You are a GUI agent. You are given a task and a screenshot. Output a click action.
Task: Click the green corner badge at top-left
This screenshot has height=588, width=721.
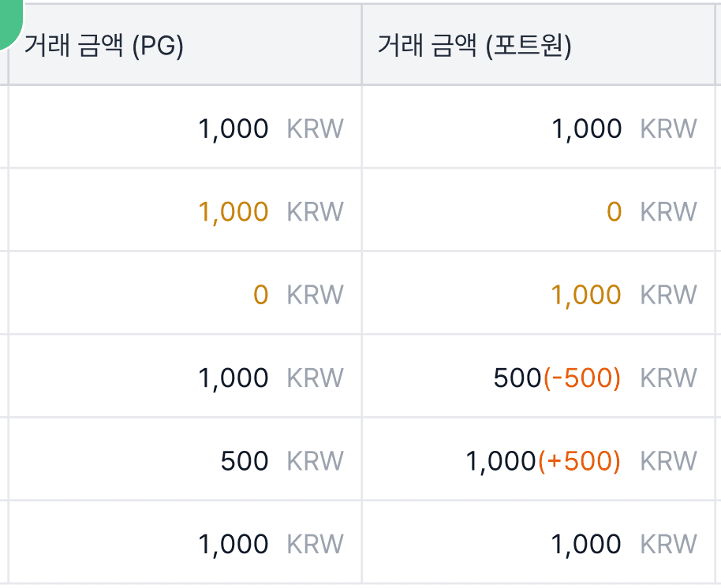(x=9, y=20)
